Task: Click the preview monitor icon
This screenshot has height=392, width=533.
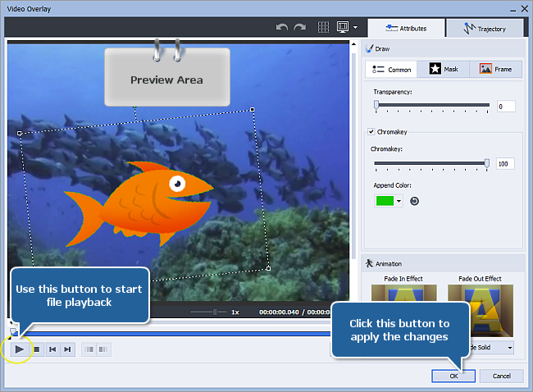Action: pyautogui.click(x=343, y=27)
